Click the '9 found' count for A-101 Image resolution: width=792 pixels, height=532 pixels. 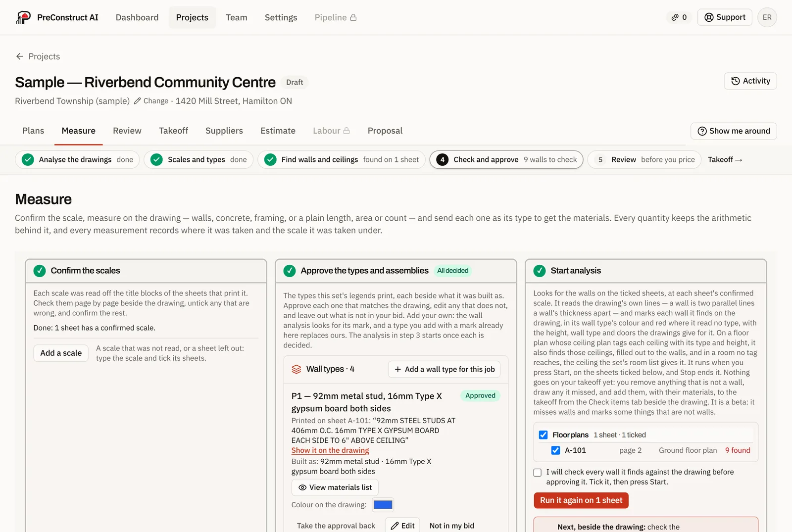[x=738, y=450]
